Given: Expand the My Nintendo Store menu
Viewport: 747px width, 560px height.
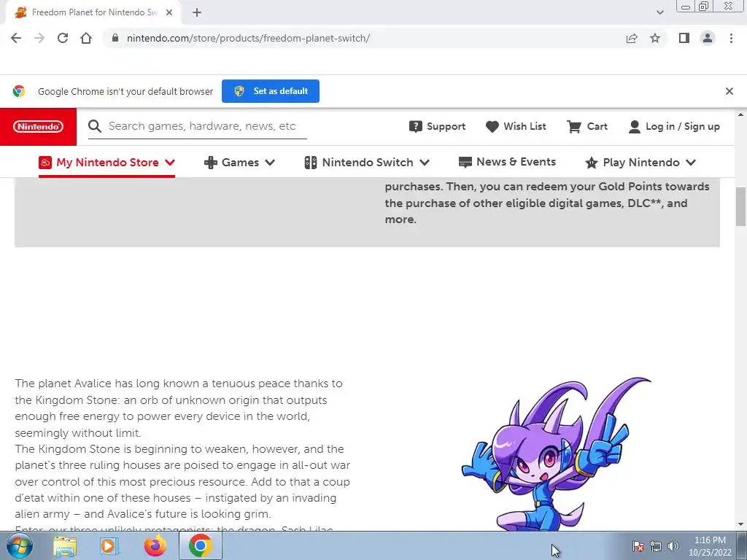Looking at the screenshot, I should (107, 163).
